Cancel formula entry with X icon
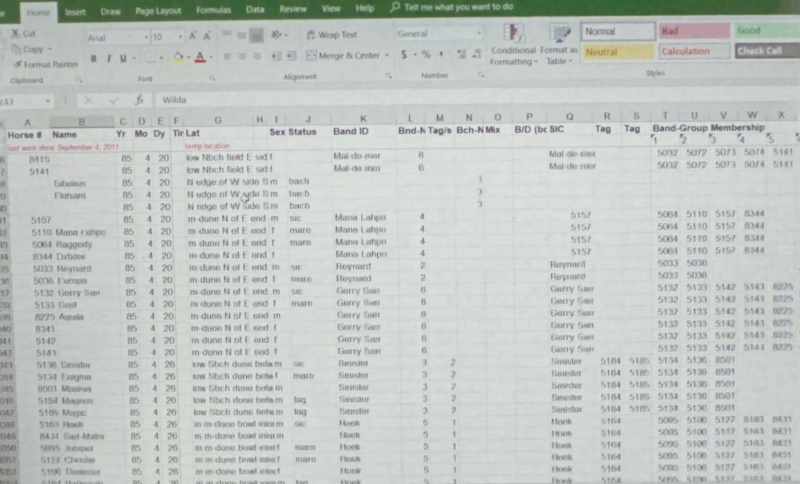 (x=88, y=100)
